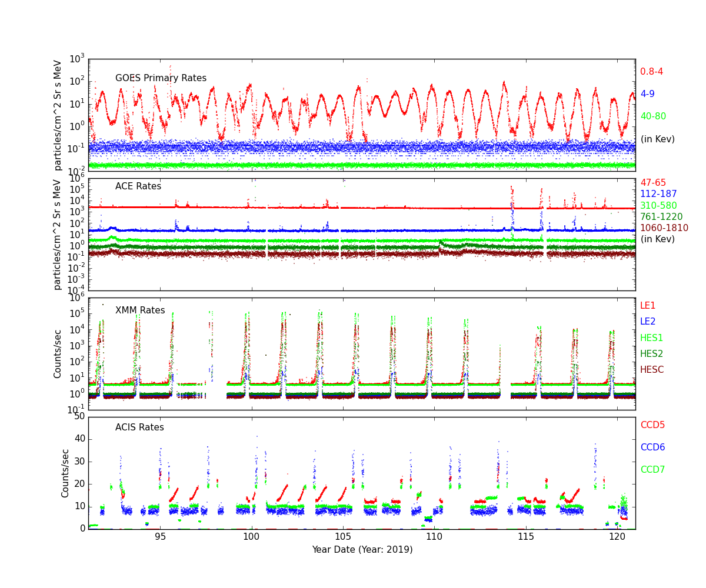706x588 pixels.
Task: Click the blue 112-187 legend entry
Action: [x=658, y=194]
